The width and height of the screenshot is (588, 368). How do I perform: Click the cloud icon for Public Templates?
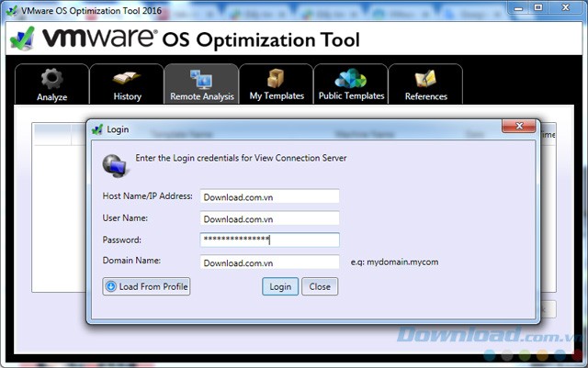click(350, 78)
